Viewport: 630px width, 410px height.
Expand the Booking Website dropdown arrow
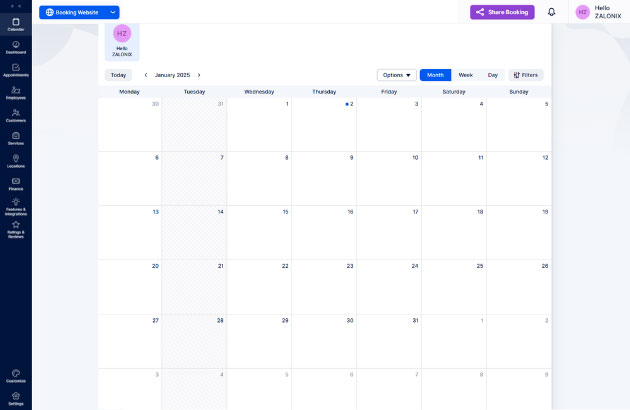coord(113,12)
